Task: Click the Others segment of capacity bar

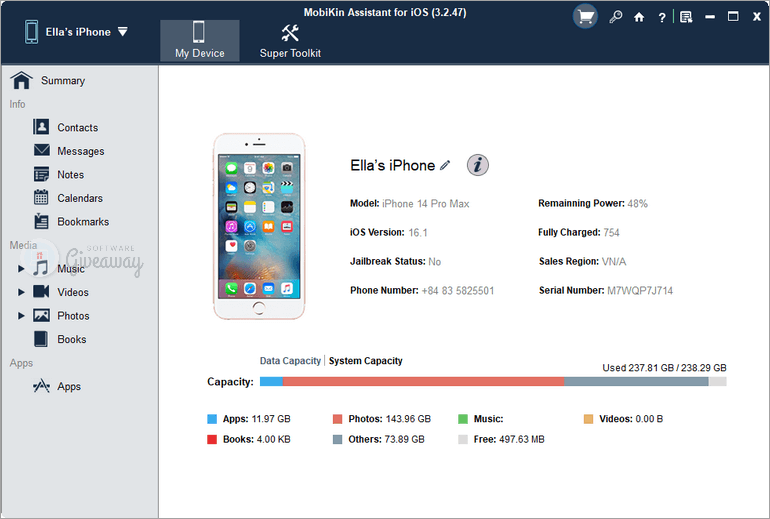Action: (636, 382)
